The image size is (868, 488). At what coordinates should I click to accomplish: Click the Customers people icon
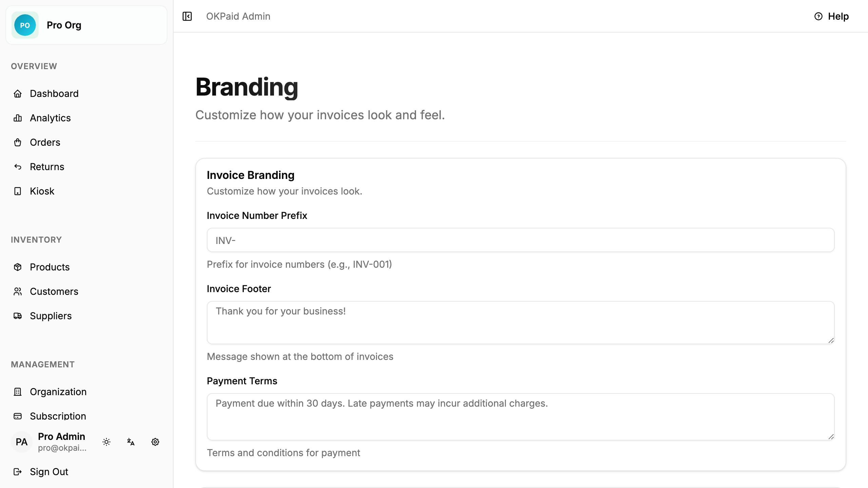point(18,291)
